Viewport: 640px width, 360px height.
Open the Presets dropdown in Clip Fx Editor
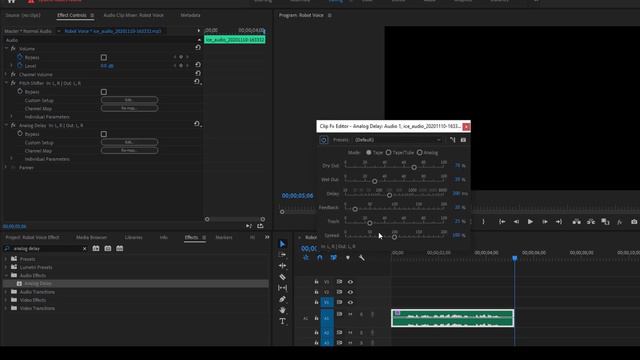tap(397, 140)
